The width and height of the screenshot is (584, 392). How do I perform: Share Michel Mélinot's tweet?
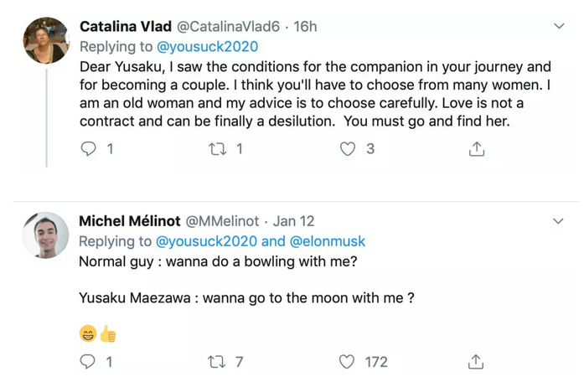(x=476, y=362)
